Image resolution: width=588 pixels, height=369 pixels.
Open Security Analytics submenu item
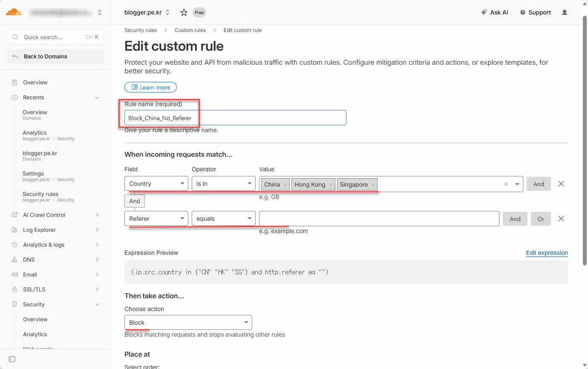tap(35, 334)
